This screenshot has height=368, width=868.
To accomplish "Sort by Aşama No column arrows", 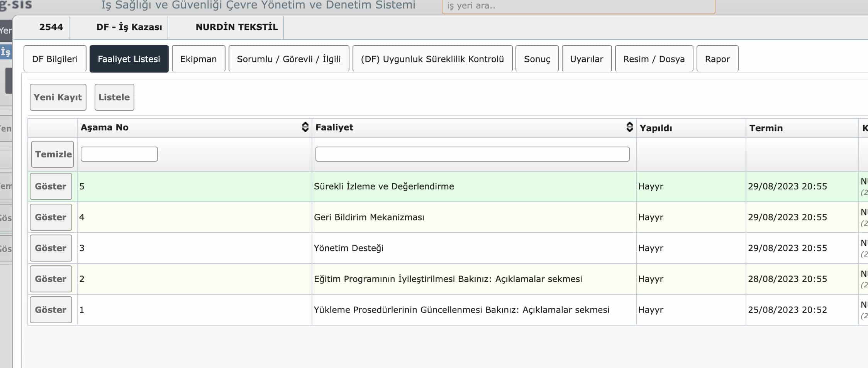I will (305, 127).
